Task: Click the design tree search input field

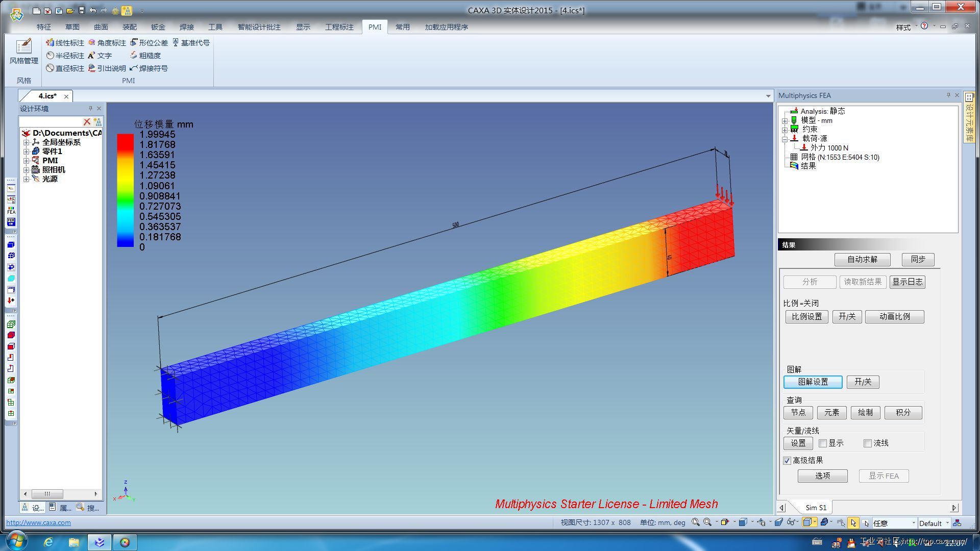Action: click(51, 122)
